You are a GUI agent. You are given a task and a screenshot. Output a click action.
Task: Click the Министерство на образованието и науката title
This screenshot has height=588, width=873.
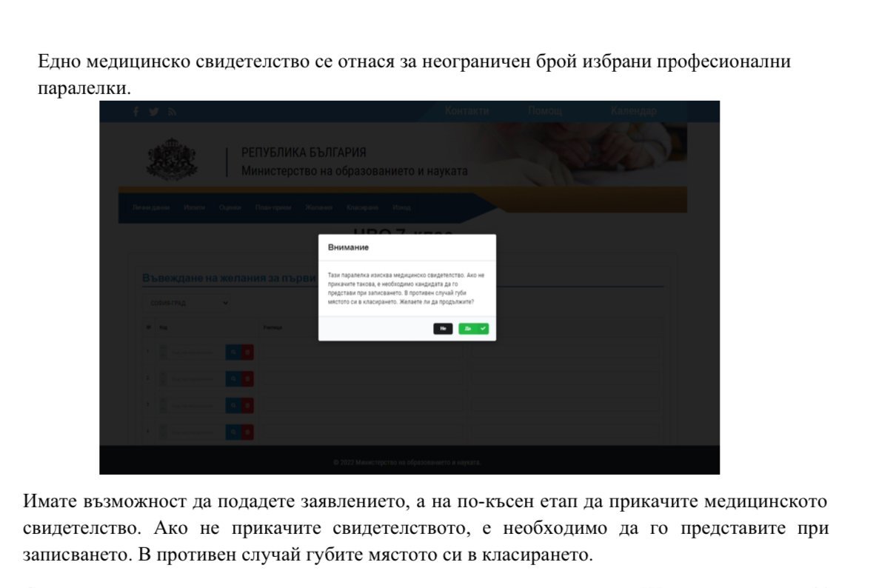click(354, 171)
